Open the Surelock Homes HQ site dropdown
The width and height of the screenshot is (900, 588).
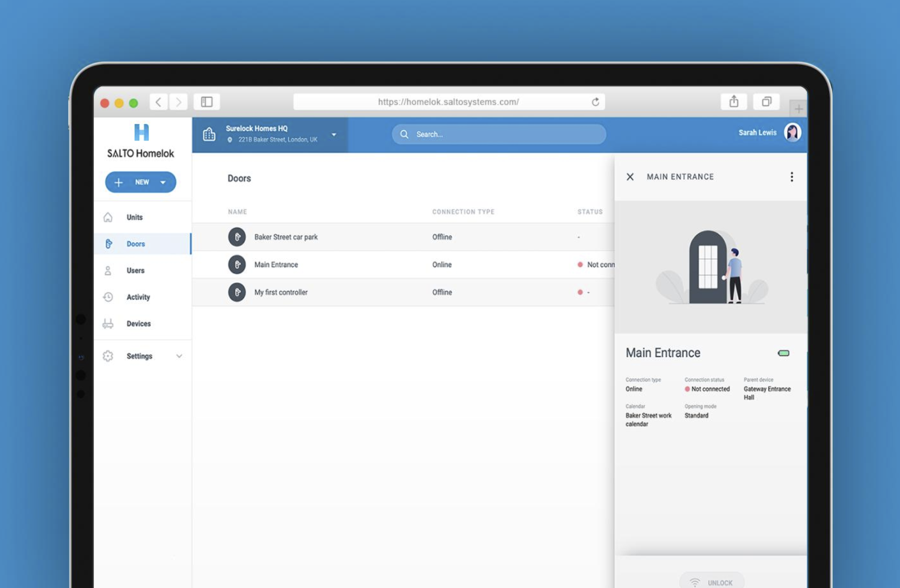[334, 134]
